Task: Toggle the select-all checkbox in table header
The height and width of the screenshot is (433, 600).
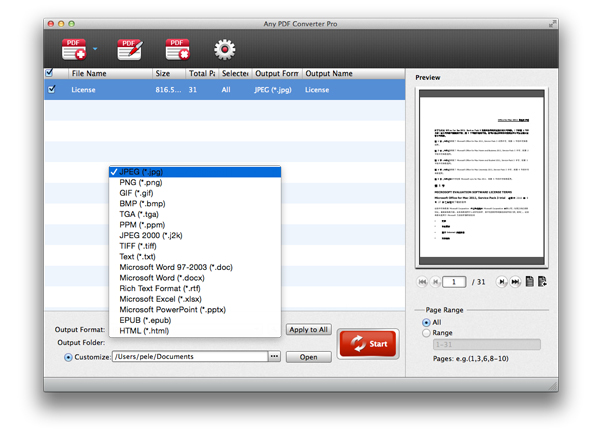Action: [x=49, y=72]
